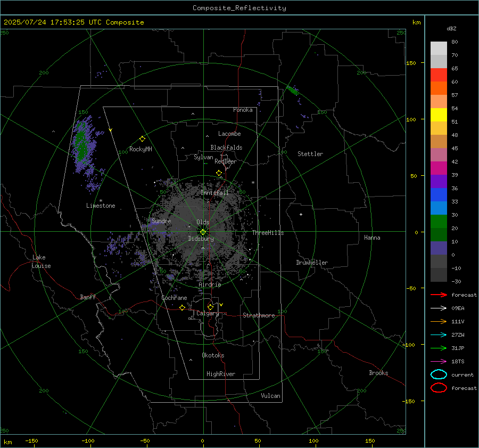The width and height of the screenshot is (479, 448).
Task: Click the dBZ legend heading
Action: [451, 28]
